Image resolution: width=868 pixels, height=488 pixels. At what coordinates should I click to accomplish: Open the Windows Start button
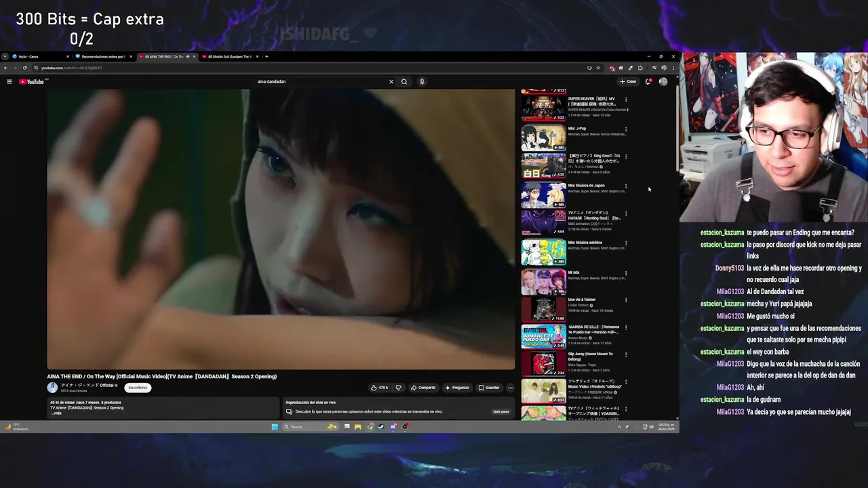275,426
